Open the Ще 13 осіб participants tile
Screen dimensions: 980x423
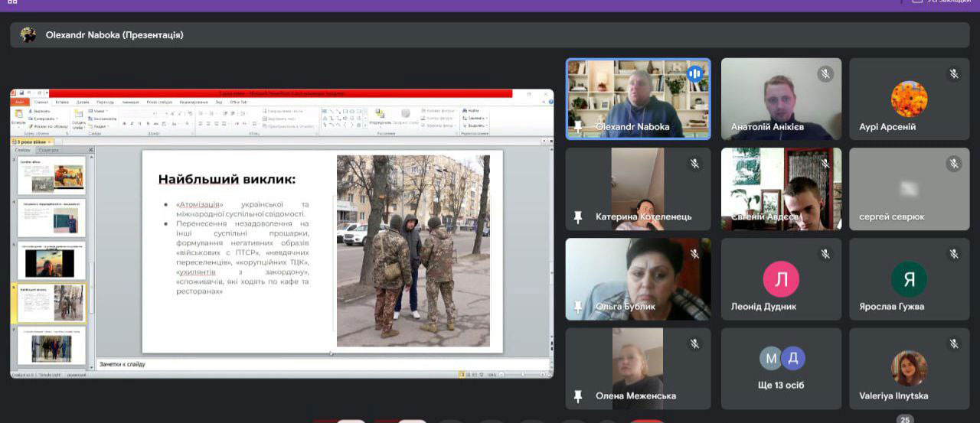[x=781, y=369]
